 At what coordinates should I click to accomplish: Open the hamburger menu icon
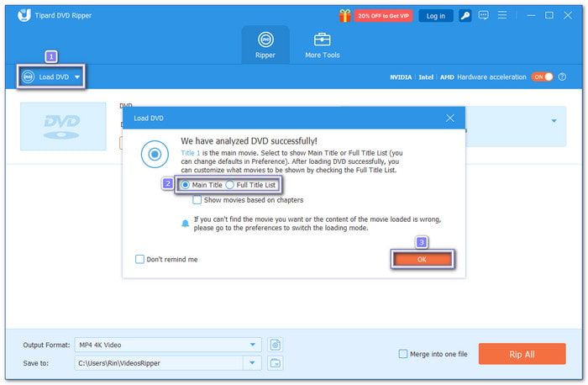coord(504,15)
